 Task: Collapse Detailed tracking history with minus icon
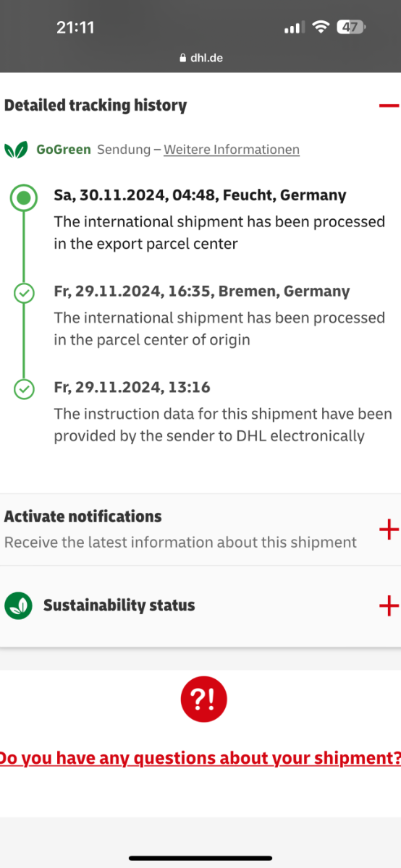(x=389, y=106)
